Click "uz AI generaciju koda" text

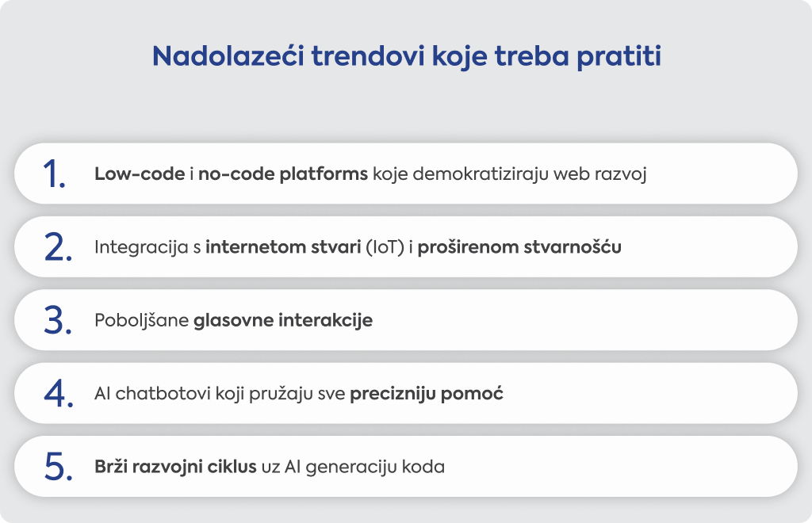tap(353, 468)
